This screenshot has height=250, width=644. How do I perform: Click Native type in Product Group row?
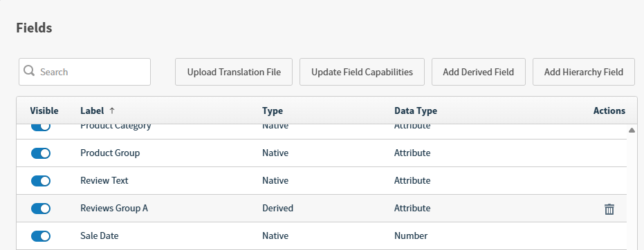coord(275,153)
